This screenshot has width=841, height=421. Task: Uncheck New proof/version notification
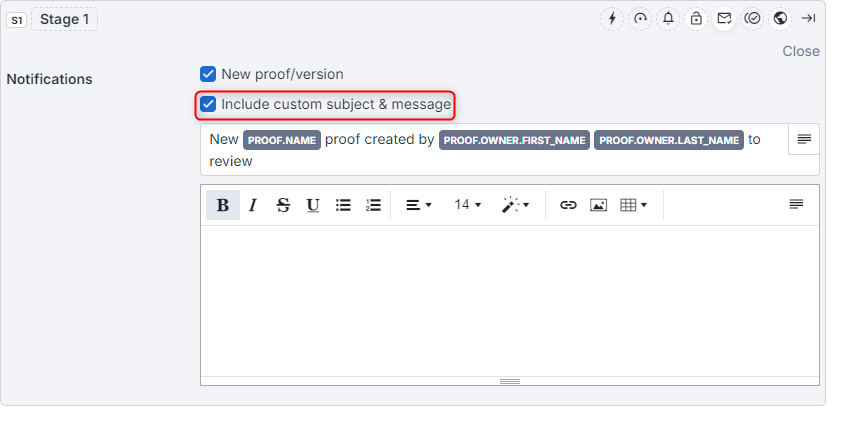pos(208,74)
